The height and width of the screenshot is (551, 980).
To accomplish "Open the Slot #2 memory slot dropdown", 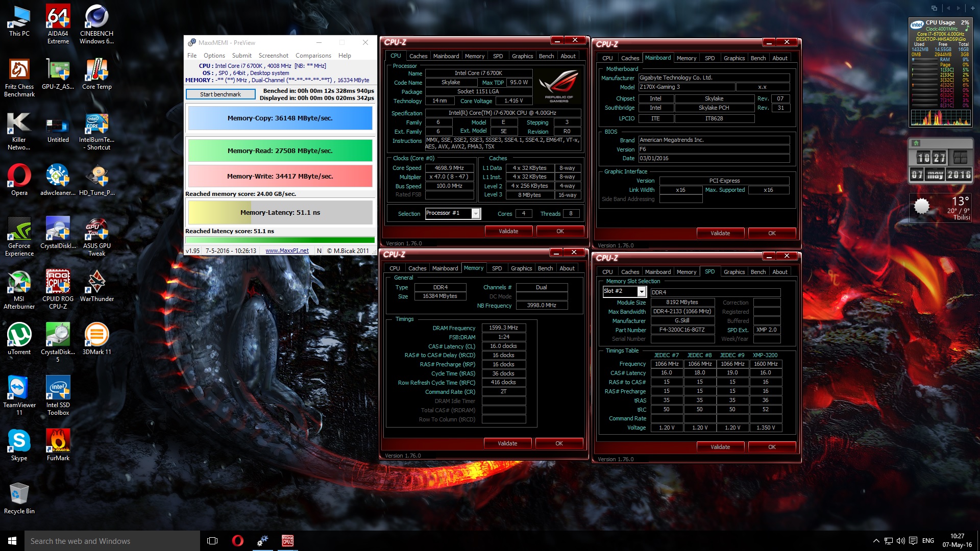I will coord(642,291).
